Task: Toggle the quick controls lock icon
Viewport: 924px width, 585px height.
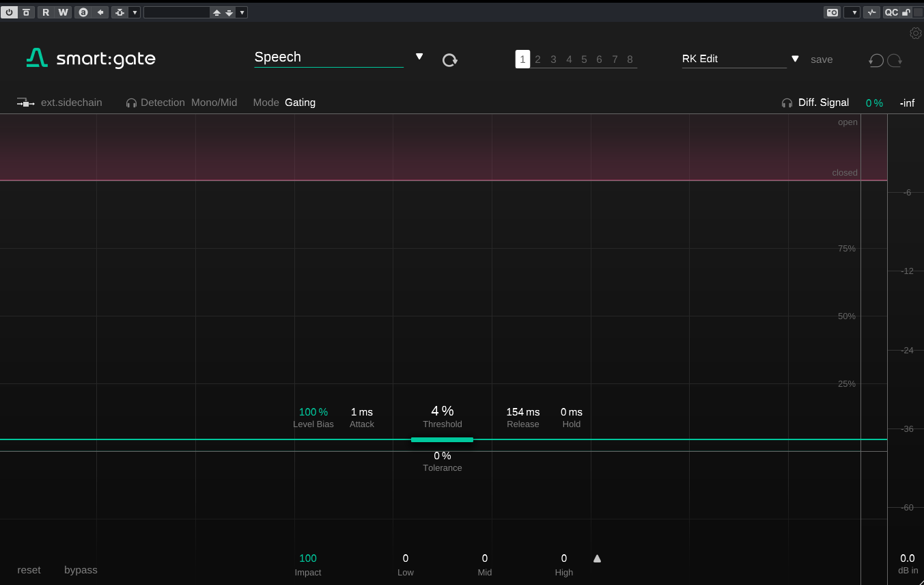Action: [906, 12]
